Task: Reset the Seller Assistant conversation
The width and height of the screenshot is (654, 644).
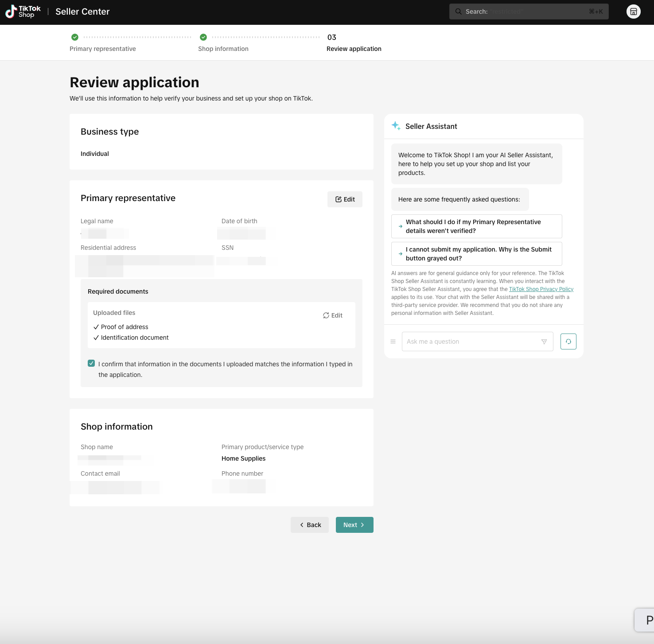Action: (x=568, y=341)
